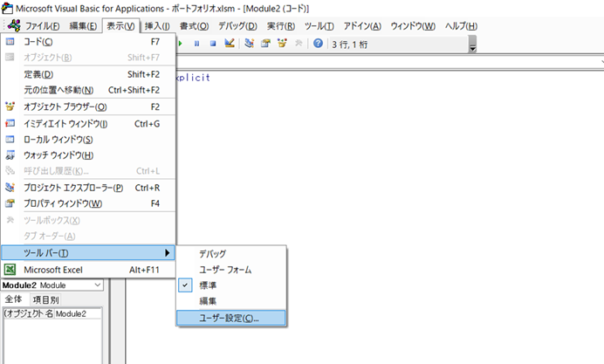
Task: Click the ウォッチ ウィンドウ menu item icon
Action: (10, 155)
